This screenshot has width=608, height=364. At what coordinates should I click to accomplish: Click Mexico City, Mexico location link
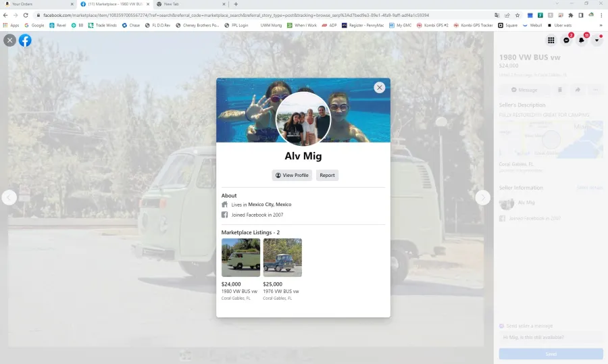pyautogui.click(x=270, y=205)
